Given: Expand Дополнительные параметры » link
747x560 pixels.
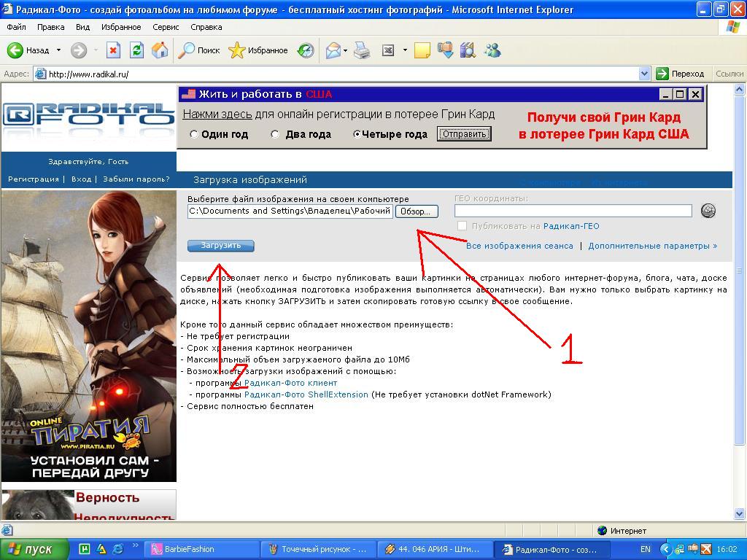Looking at the screenshot, I should coord(653,246).
